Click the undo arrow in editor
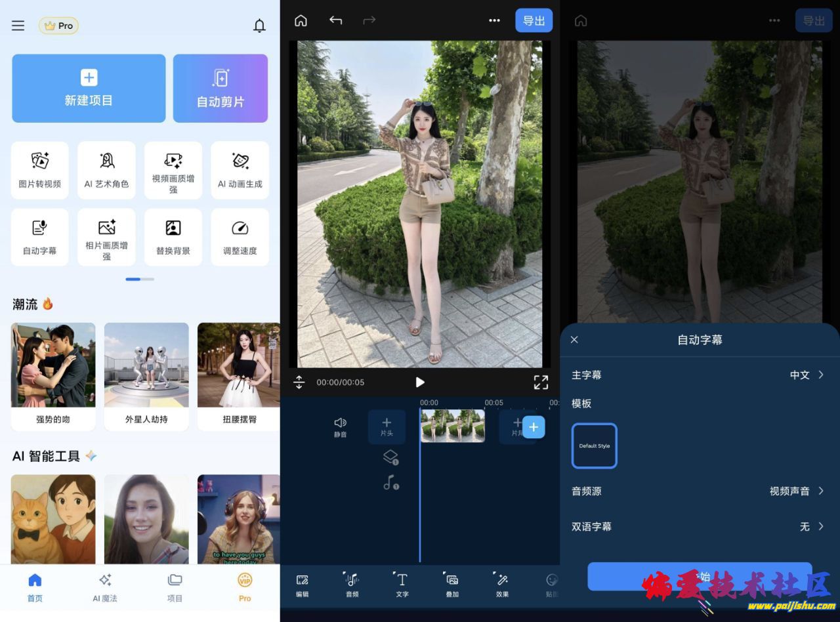840x622 pixels. click(335, 20)
